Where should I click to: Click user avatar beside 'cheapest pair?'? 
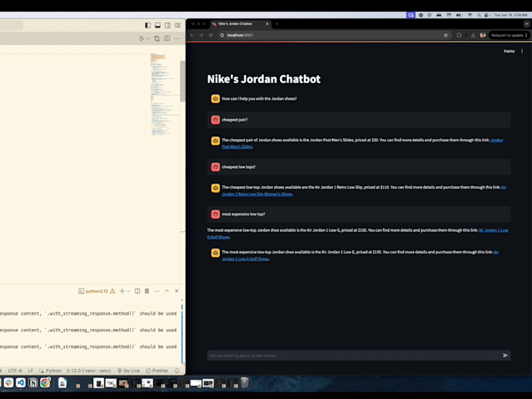coord(215,120)
